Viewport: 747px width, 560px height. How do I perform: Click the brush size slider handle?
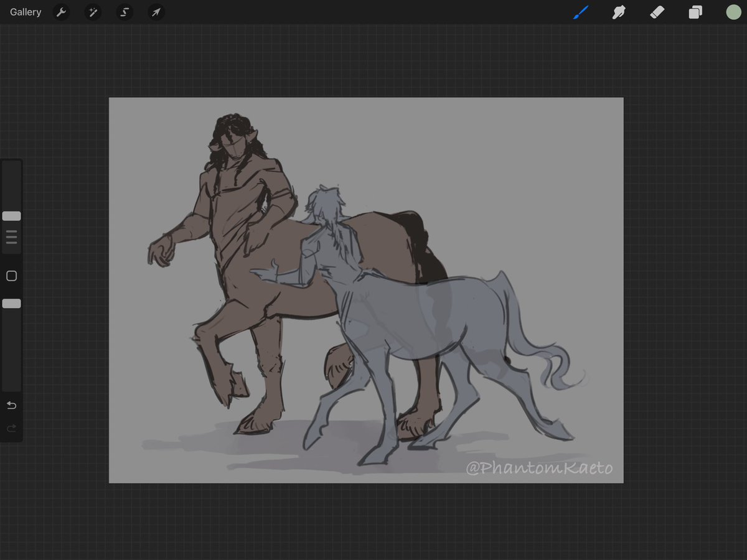pos(11,216)
